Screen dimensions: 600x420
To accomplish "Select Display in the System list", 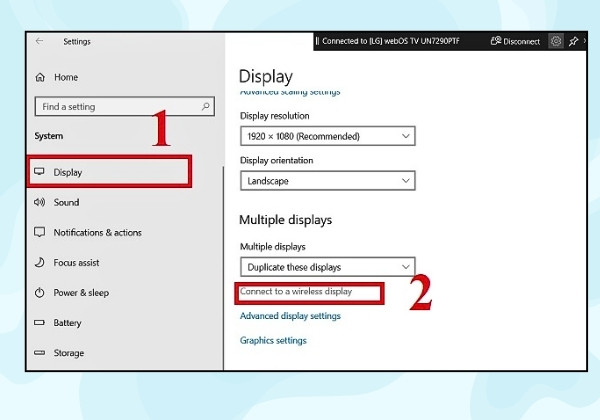I will click(x=109, y=172).
